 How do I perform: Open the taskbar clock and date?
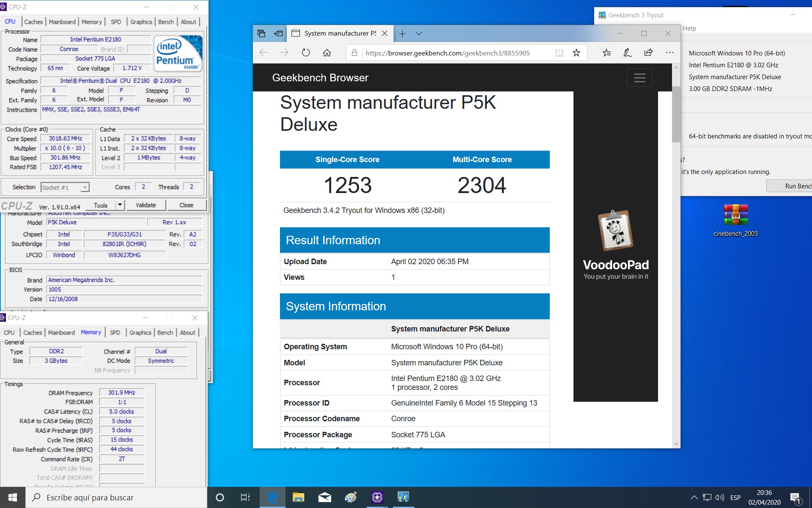coord(764,497)
